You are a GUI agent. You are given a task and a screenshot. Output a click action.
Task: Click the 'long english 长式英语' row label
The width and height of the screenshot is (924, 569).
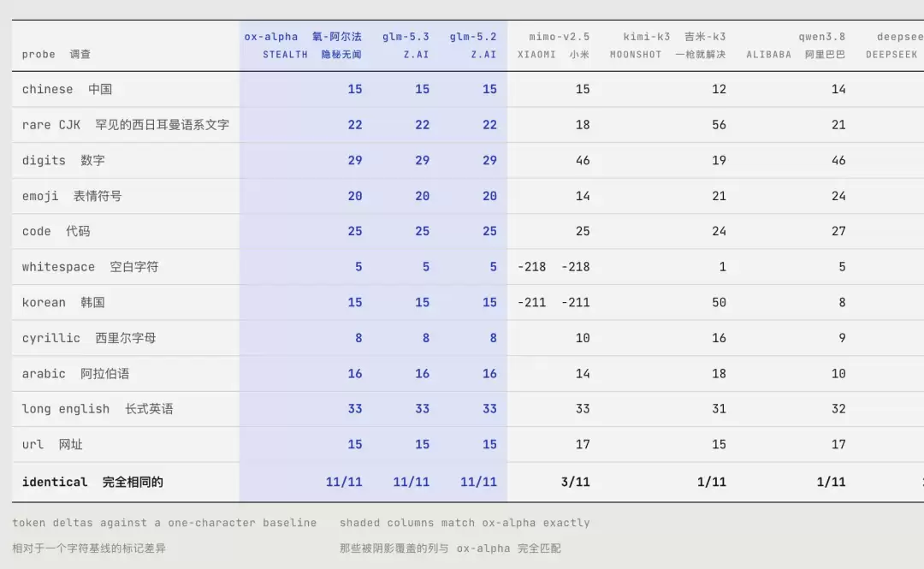pyautogui.click(x=98, y=409)
